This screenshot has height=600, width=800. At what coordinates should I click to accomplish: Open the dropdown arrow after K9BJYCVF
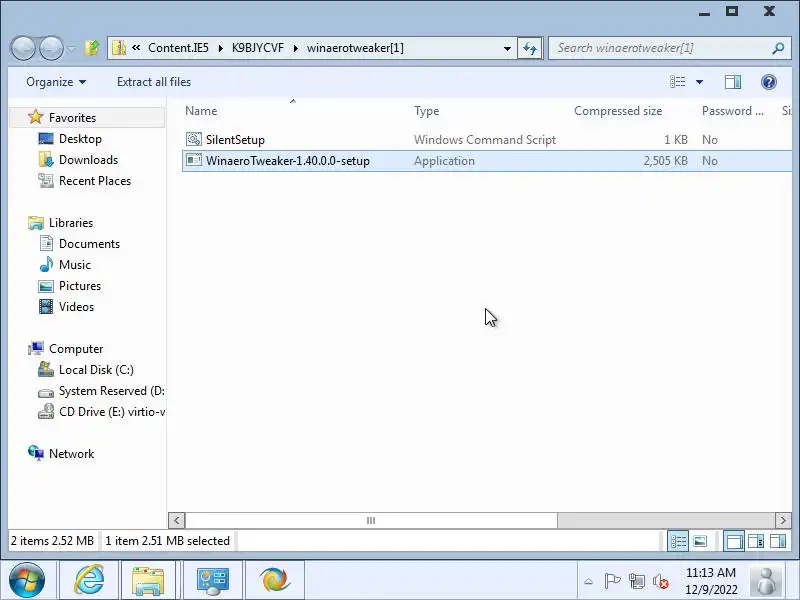[x=296, y=48]
